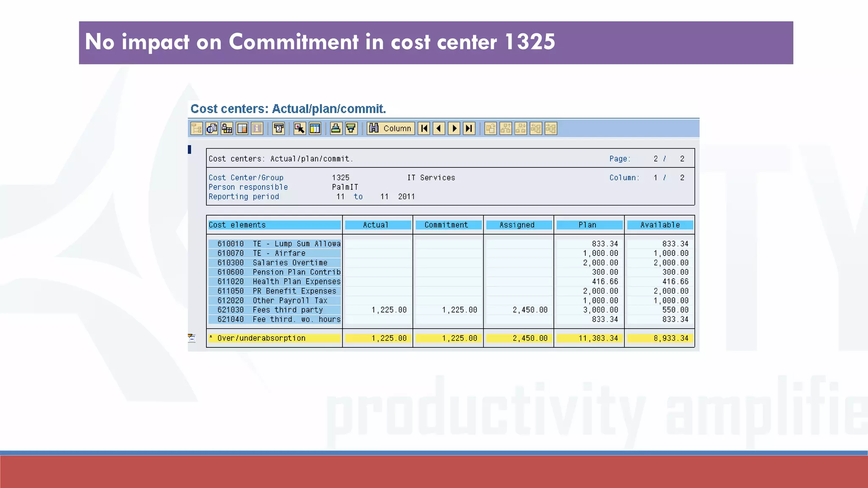Go to the previous column

[439, 128]
